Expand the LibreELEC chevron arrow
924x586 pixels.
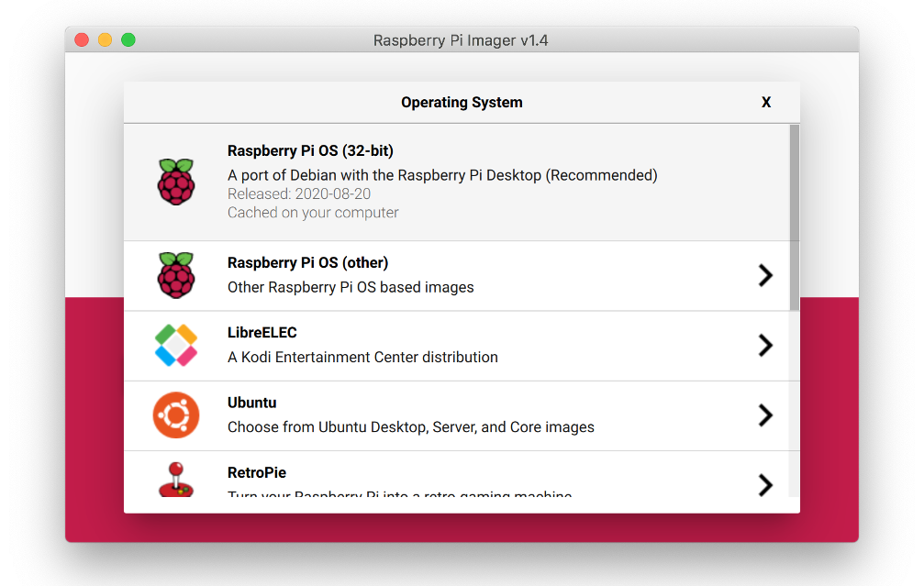coord(765,345)
